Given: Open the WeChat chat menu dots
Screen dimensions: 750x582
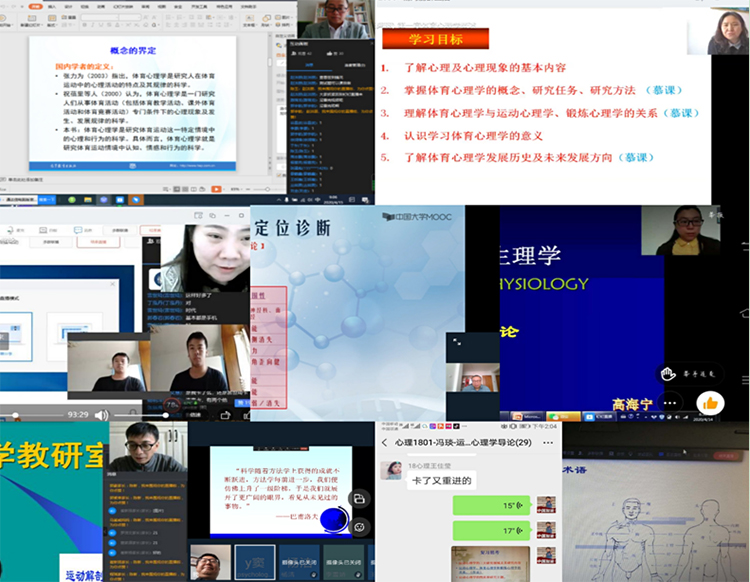Looking at the screenshot, I should (x=549, y=443).
